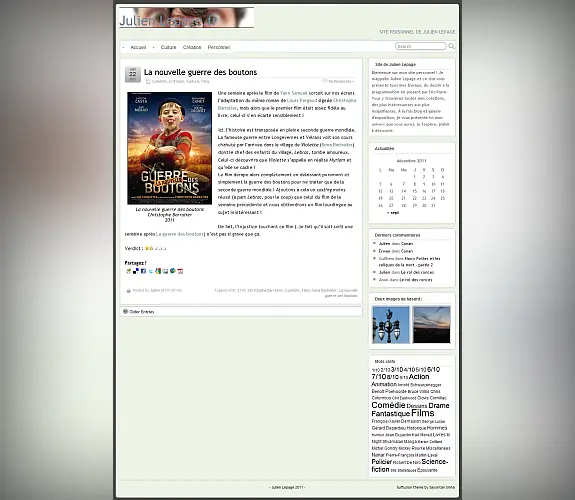Screen dimensions: 575x500
Task: Click the Google share icon
Action: (x=158, y=271)
